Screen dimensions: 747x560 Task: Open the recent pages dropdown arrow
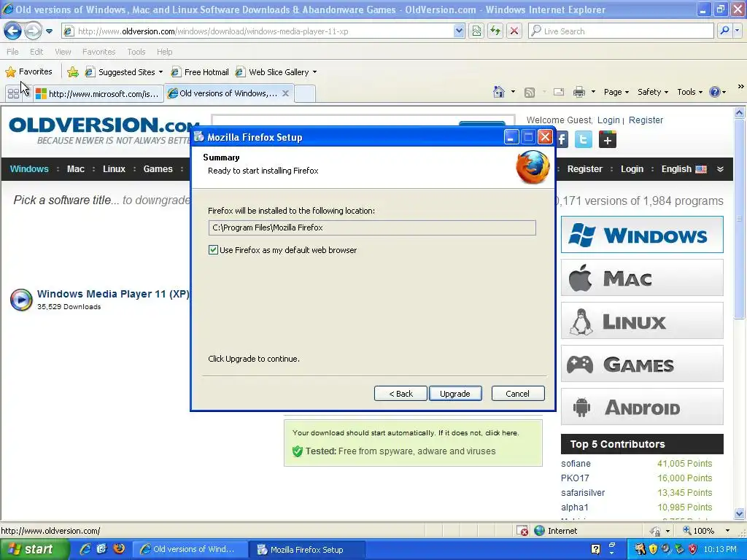tap(49, 31)
